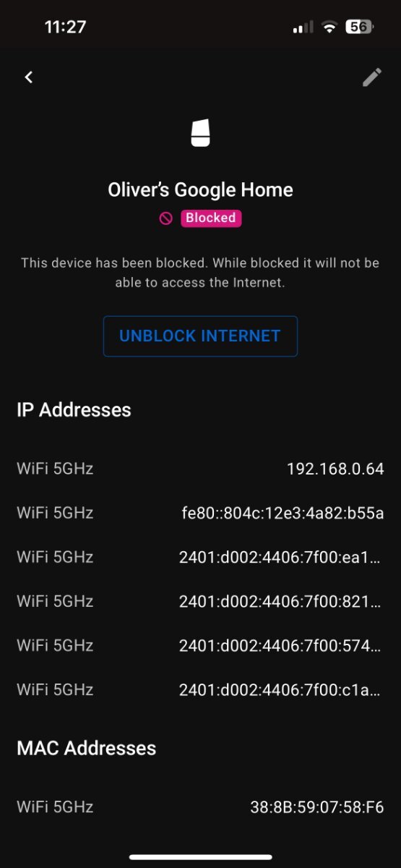Screen dimensions: 401x868
Task: Tap the pink Blocked status badge
Action: 210,218
